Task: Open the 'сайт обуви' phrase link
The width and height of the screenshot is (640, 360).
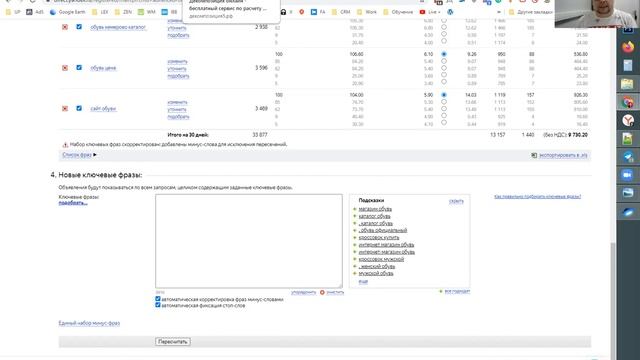Action: point(103,109)
